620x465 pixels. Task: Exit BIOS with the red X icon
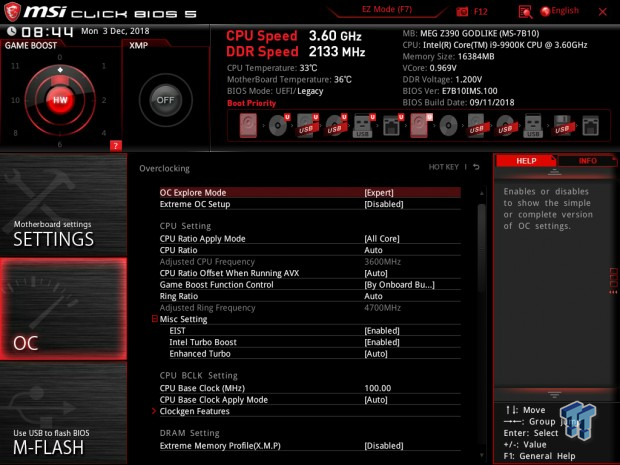(603, 12)
